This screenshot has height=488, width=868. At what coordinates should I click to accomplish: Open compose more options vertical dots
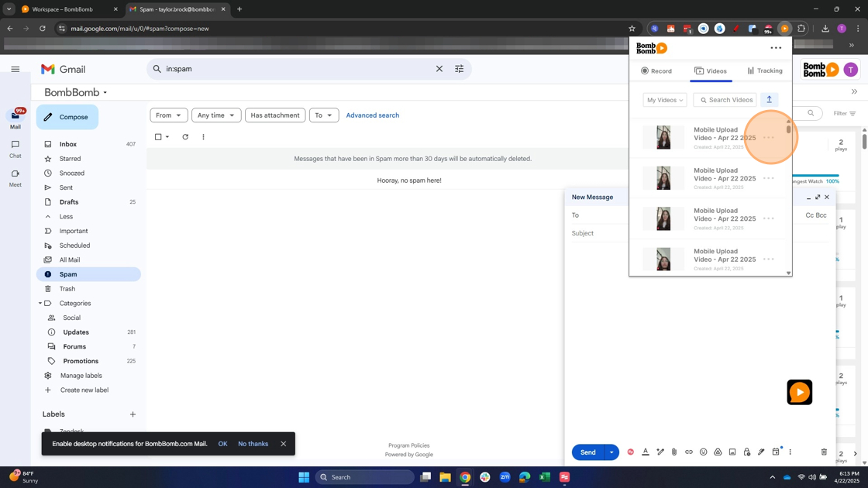point(790,452)
